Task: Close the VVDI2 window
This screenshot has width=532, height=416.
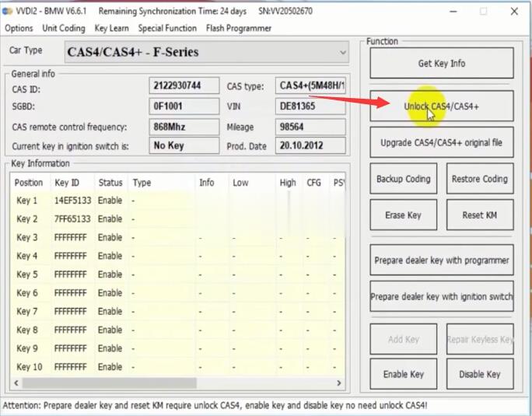Action: pos(514,12)
